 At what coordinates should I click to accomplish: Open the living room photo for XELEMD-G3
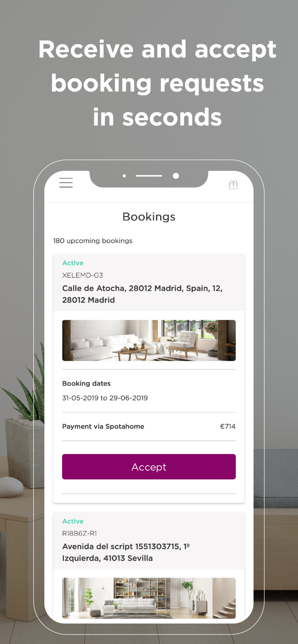point(149,340)
